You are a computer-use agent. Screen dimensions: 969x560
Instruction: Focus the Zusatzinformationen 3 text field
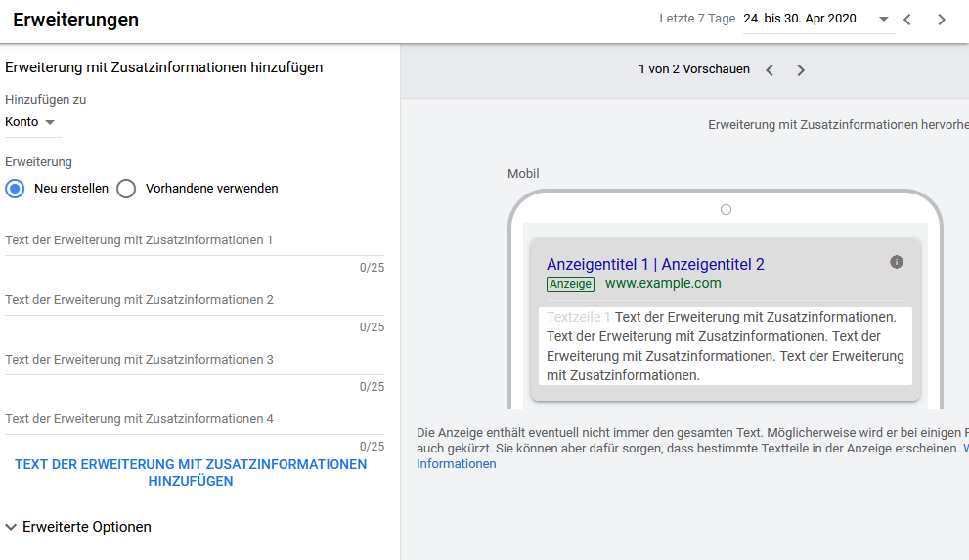click(195, 360)
